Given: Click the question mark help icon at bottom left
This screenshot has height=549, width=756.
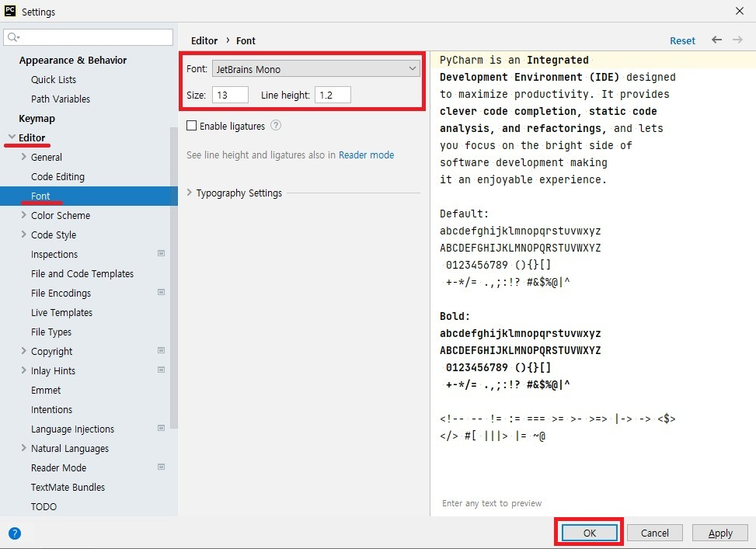Looking at the screenshot, I should point(14,533).
